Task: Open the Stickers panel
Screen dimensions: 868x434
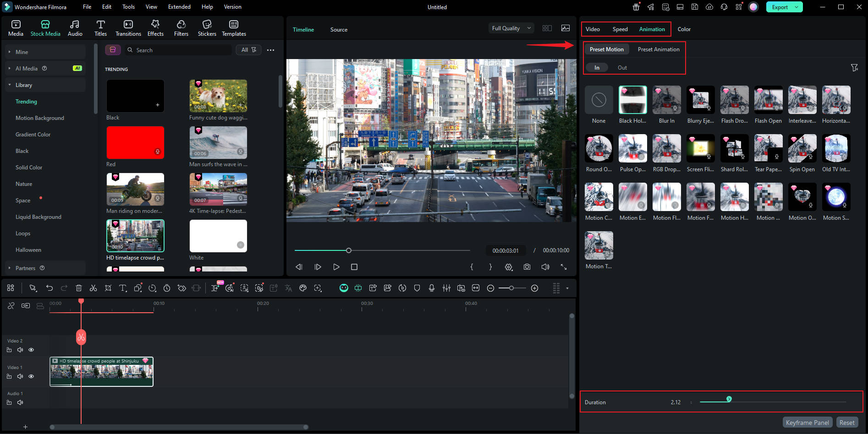Action: [207, 28]
